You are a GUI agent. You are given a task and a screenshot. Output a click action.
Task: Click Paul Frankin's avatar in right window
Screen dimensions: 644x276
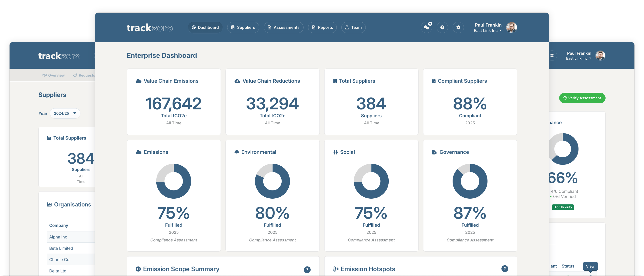pyautogui.click(x=600, y=55)
